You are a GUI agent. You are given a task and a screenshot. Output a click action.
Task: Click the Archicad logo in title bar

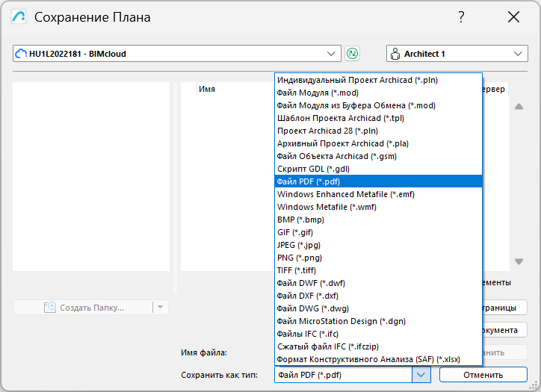pos(19,16)
